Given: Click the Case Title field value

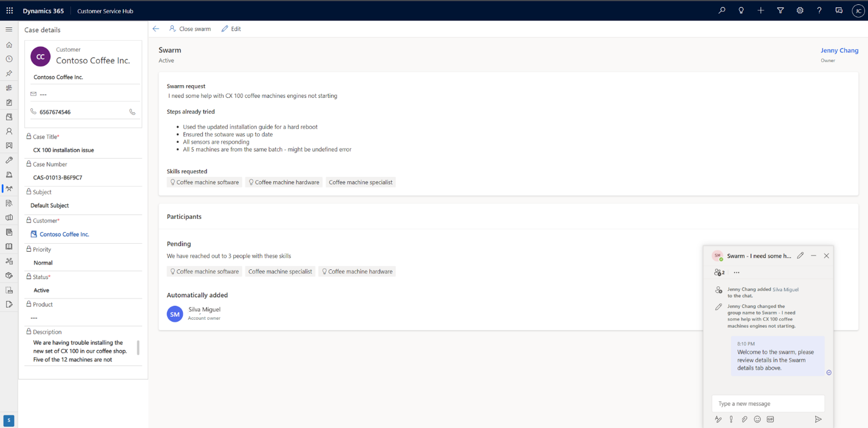Looking at the screenshot, I should click(64, 150).
